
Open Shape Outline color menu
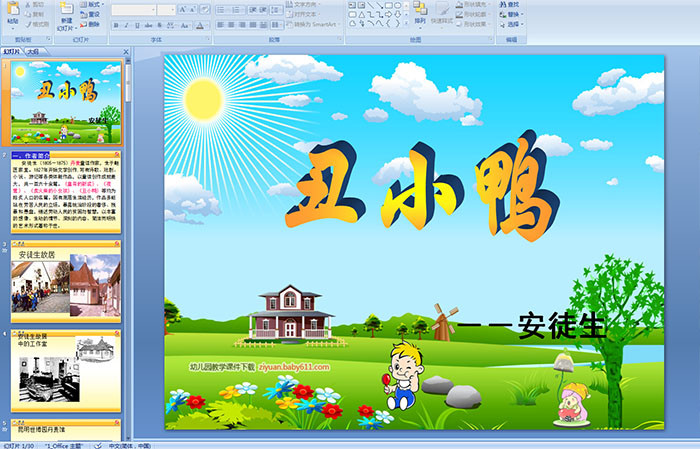[474, 14]
